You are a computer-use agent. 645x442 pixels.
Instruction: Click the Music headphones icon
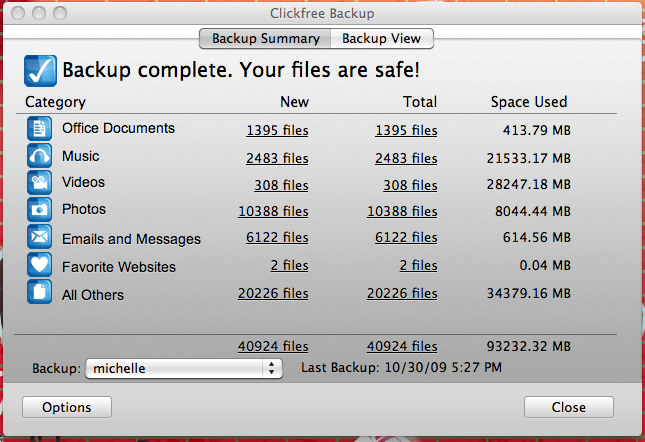click(x=39, y=157)
